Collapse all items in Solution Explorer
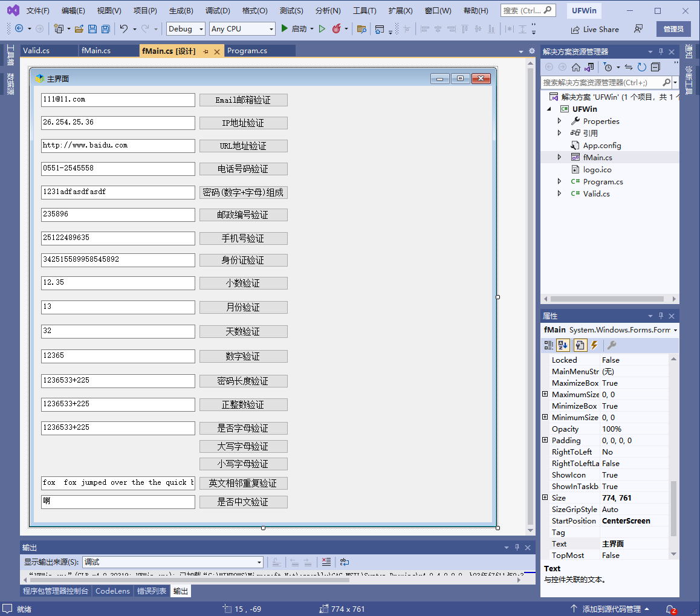 click(655, 67)
